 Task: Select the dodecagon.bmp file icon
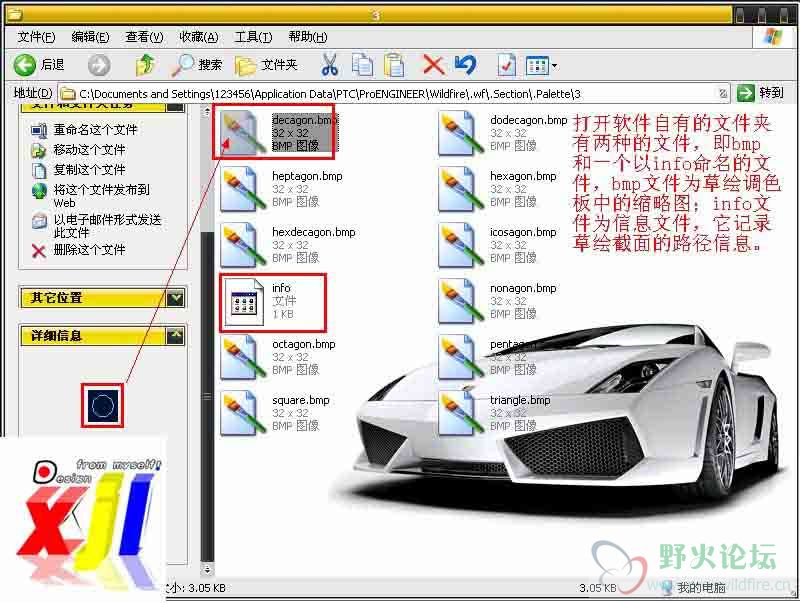pos(461,133)
